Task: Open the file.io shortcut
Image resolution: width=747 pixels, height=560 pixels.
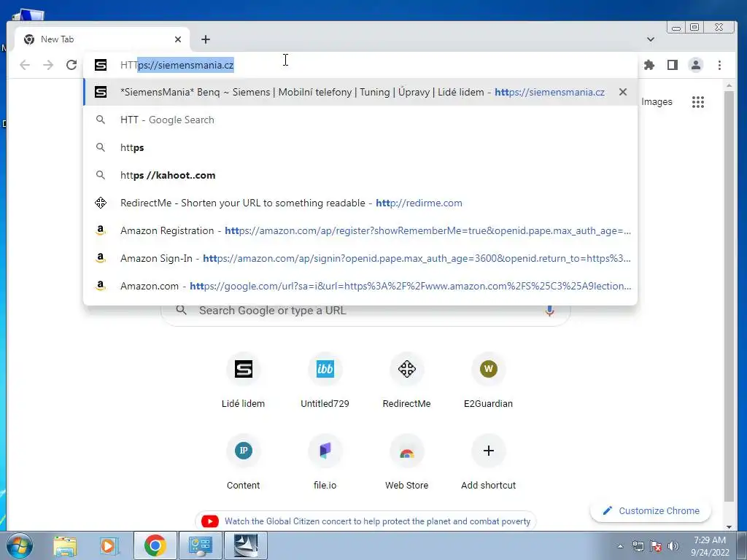Action: click(x=325, y=463)
